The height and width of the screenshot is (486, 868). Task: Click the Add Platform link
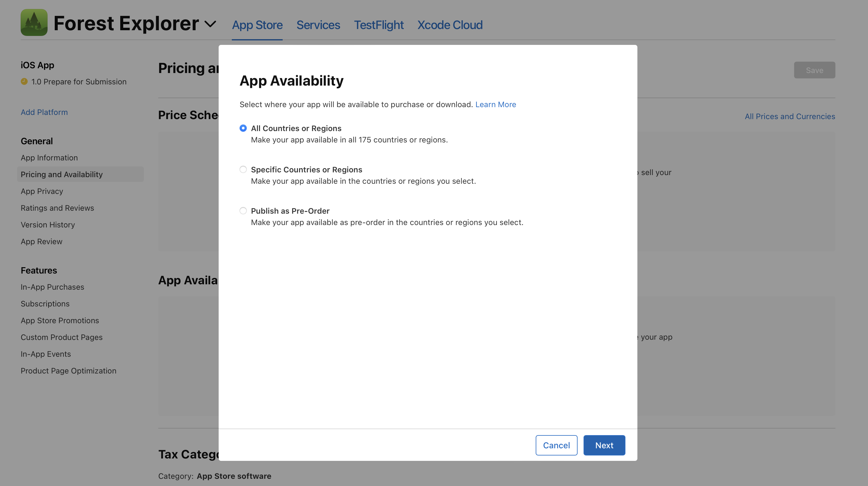click(x=44, y=112)
